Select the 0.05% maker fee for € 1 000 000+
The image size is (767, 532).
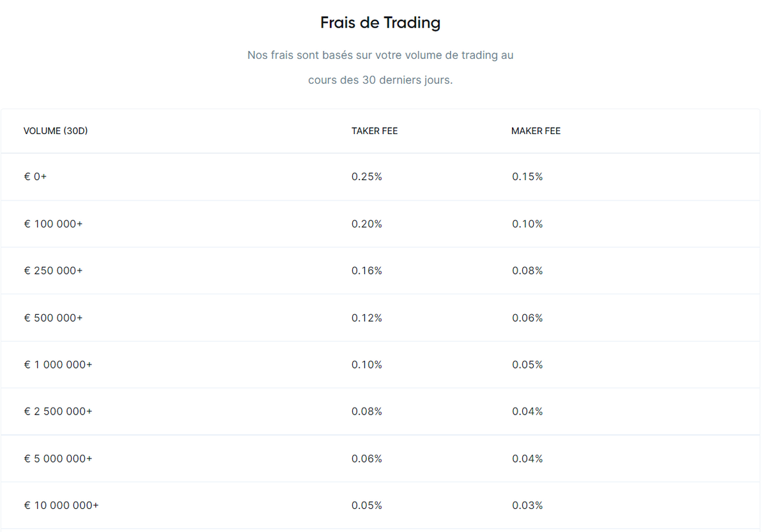point(527,365)
